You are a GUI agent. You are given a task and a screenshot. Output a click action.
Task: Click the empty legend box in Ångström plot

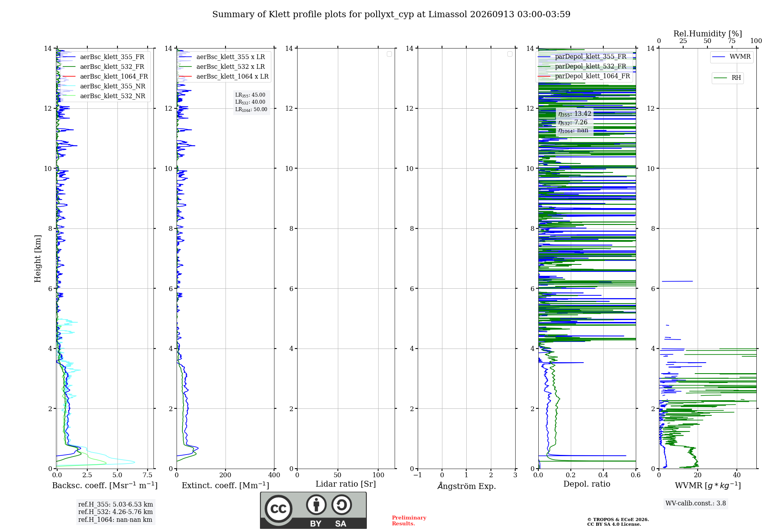point(510,54)
